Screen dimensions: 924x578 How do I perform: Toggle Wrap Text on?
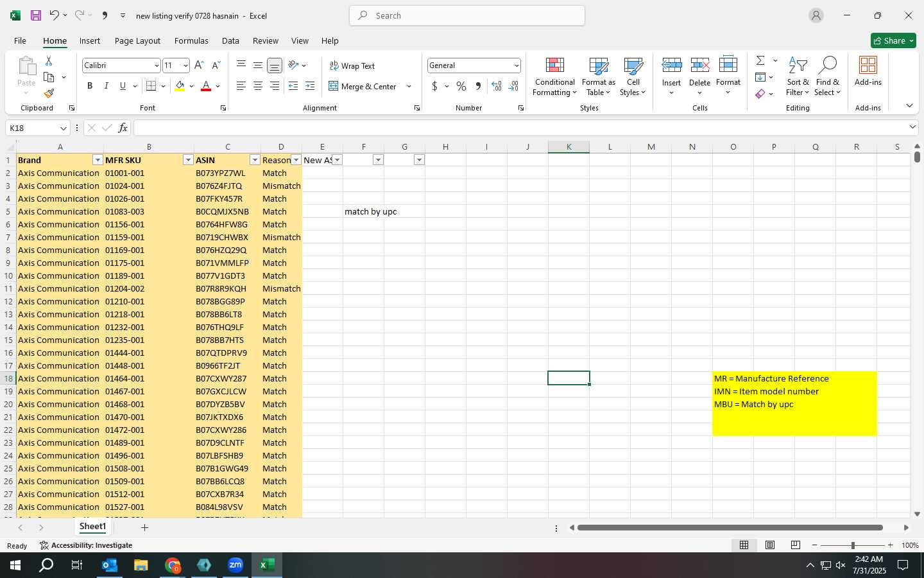[x=352, y=66]
